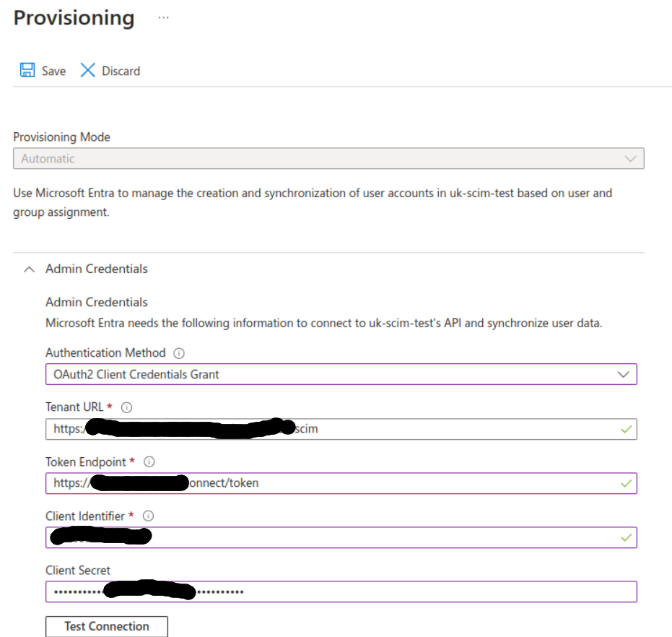Open the Provisioning Mode dropdown
672x637 pixels.
(630, 158)
